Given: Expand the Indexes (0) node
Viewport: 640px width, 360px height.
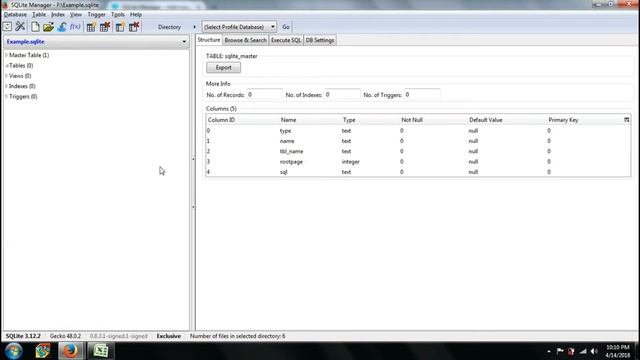Looking at the screenshot, I should coord(6,86).
